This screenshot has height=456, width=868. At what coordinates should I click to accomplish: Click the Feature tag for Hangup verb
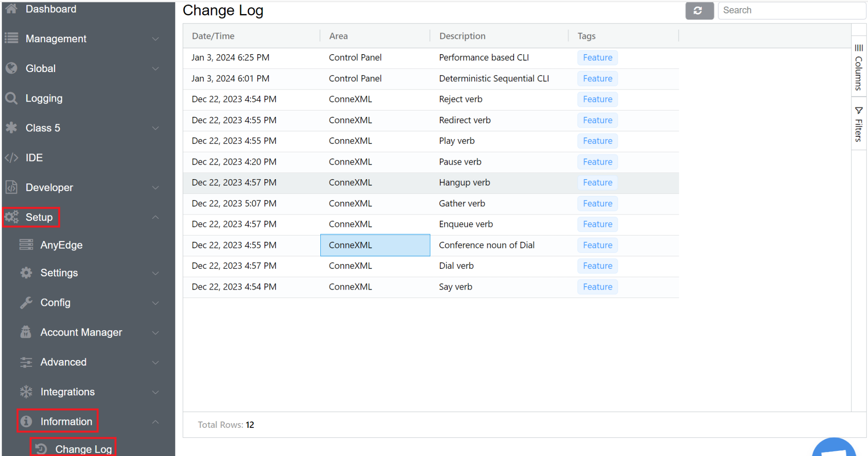click(597, 183)
